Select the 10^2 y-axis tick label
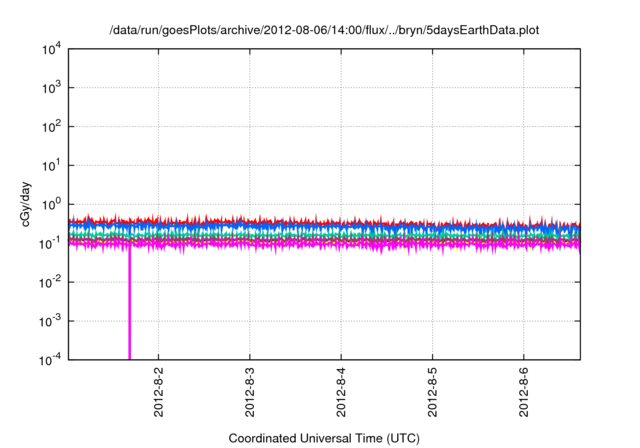This screenshot has height=448, width=640. pos(48,127)
